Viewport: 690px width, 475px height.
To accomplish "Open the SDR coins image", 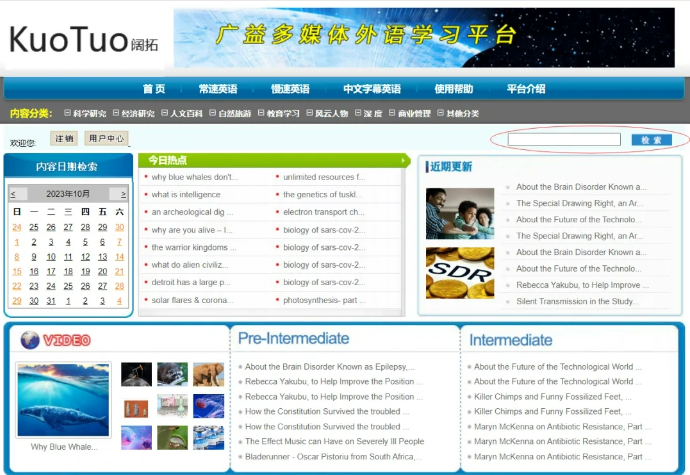I will pyautogui.click(x=459, y=273).
